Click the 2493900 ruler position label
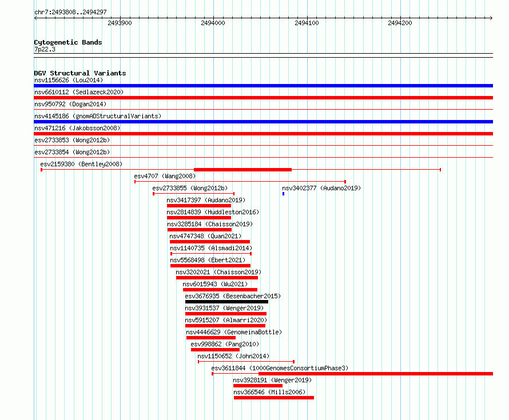Screen dimensions: 509x420 120,23
